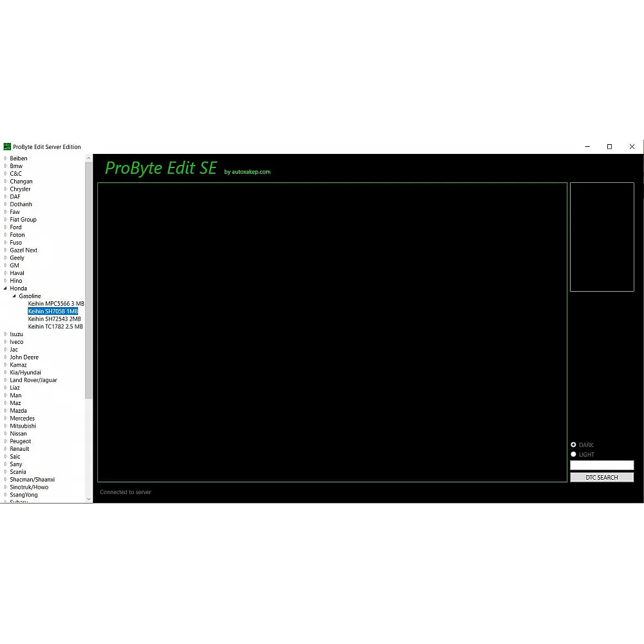Click the scroll down arrow in brand list

coord(89,498)
